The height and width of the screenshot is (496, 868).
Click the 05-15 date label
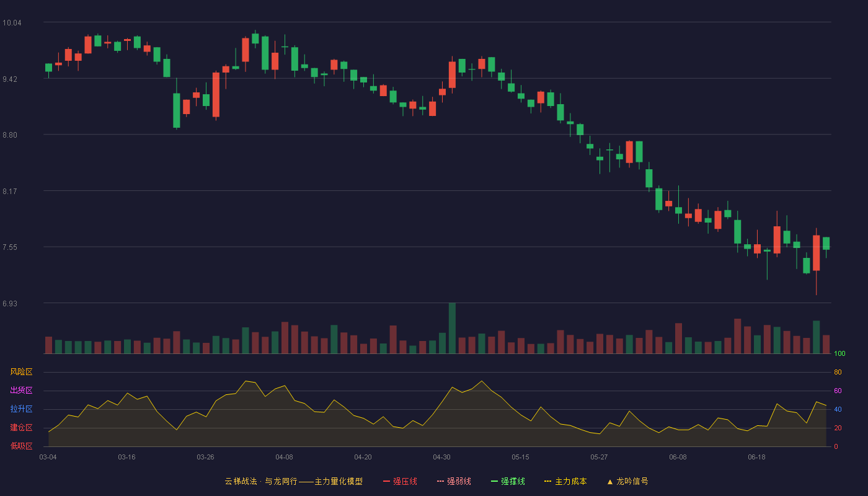click(x=520, y=457)
